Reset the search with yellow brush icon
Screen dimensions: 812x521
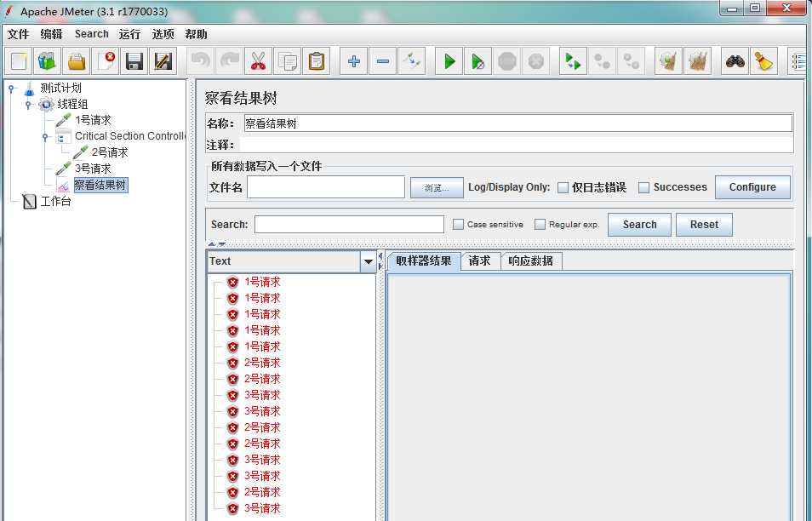coord(763,61)
